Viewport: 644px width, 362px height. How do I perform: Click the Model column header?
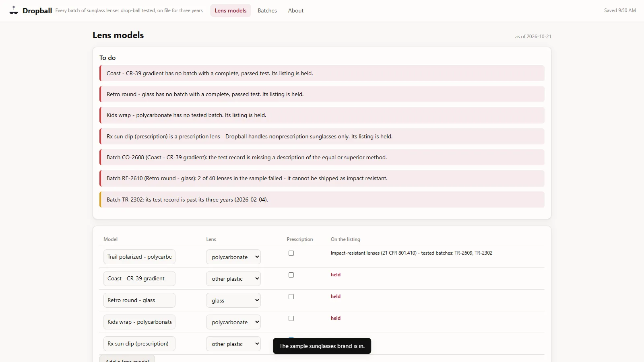point(111,239)
